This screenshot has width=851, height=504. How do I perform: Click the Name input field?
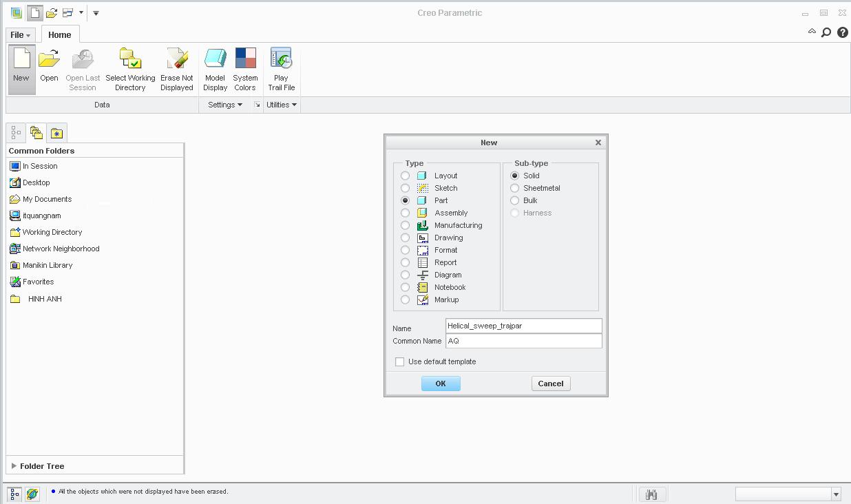point(524,326)
